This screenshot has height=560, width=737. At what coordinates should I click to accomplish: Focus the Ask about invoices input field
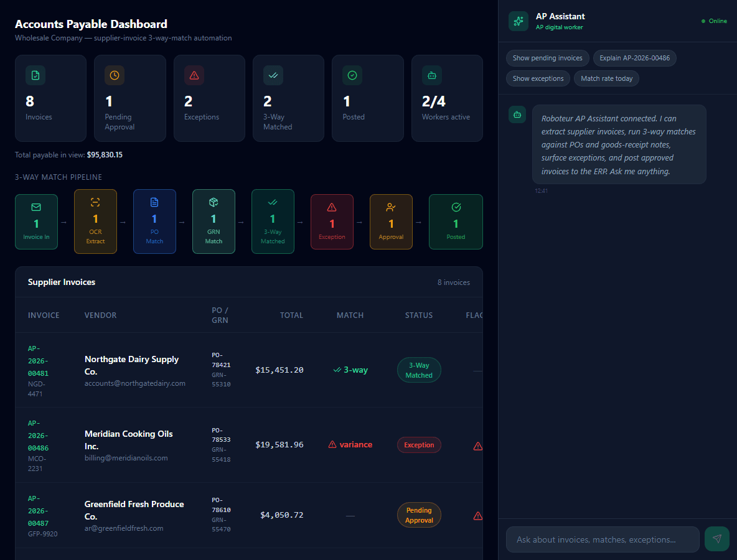(x=603, y=539)
